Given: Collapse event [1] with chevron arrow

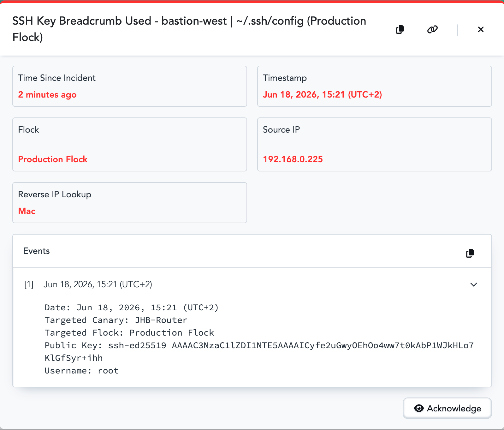Looking at the screenshot, I should coord(474,284).
